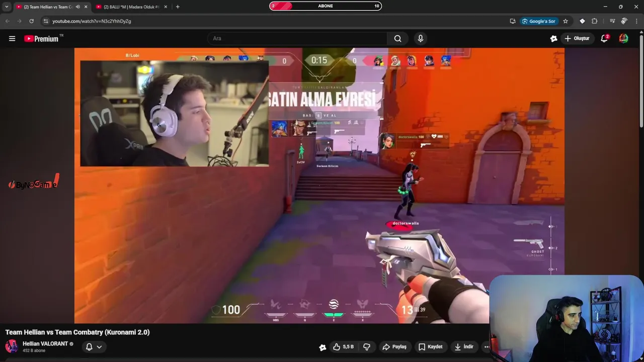Viewport: 644px width, 362px height.
Task: Go back in browser history
Action: tap(8, 21)
